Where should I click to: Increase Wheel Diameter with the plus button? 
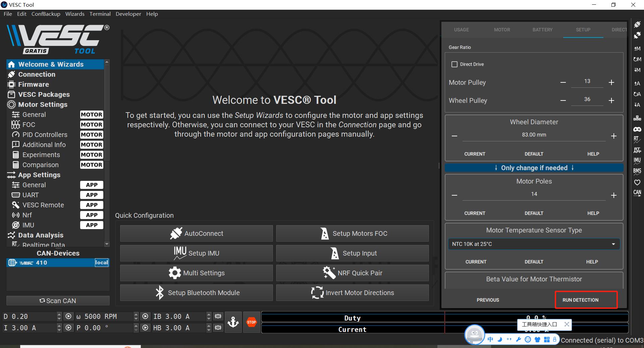coord(613,136)
